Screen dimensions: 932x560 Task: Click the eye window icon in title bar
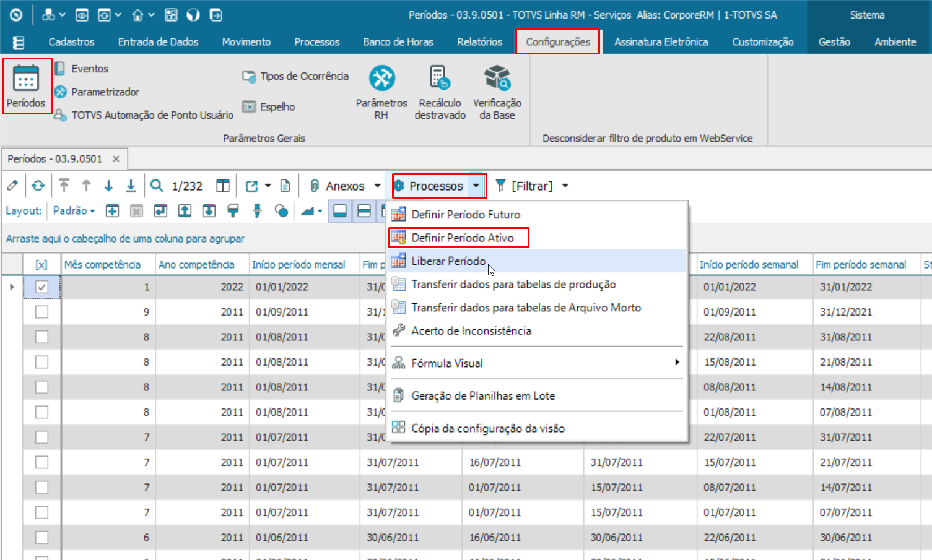coord(82,15)
